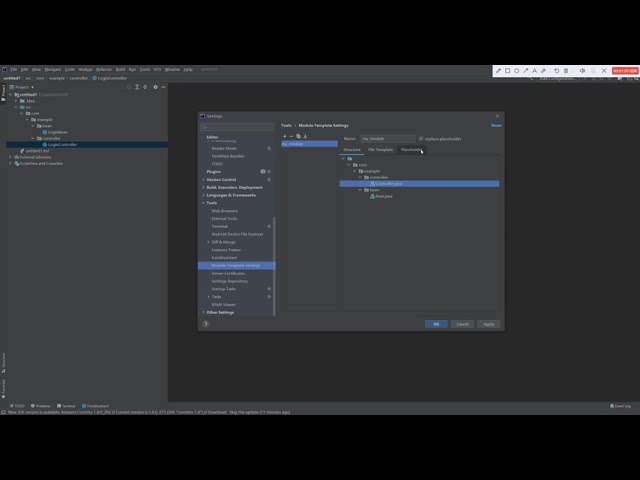Click the Settings search field

237,127
